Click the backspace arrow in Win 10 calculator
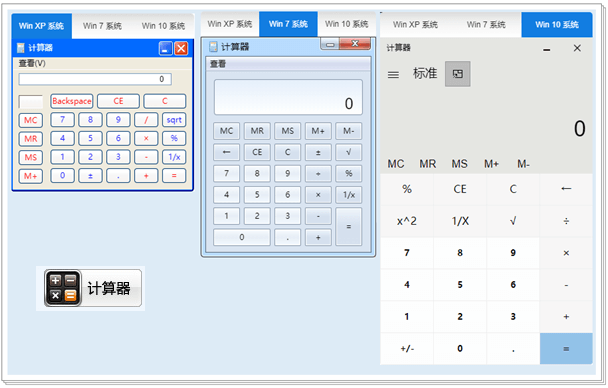 point(566,189)
